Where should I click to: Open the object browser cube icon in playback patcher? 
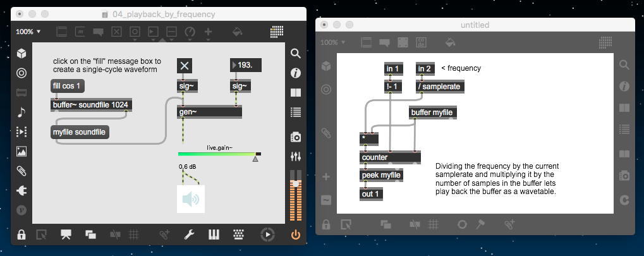coord(21,54)
